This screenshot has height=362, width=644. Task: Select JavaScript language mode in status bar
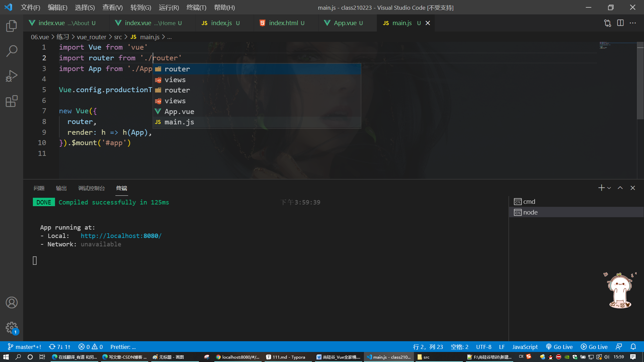[525, 347]
